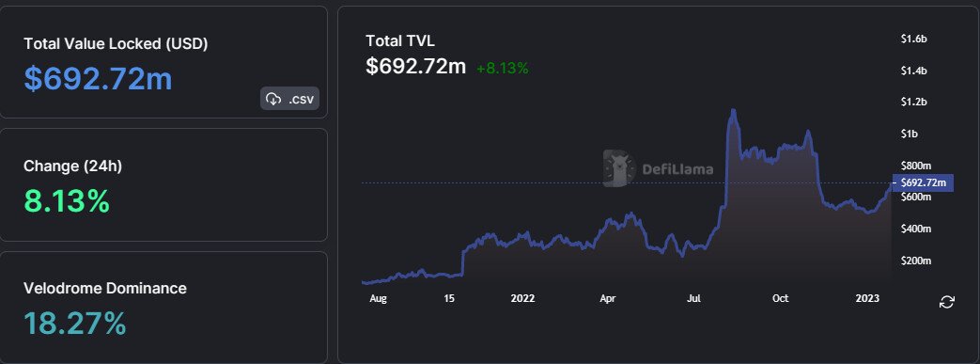Screen dimensions: 980x364
Task: Click the $1.2b y-axis label
Action: [913, 102]
